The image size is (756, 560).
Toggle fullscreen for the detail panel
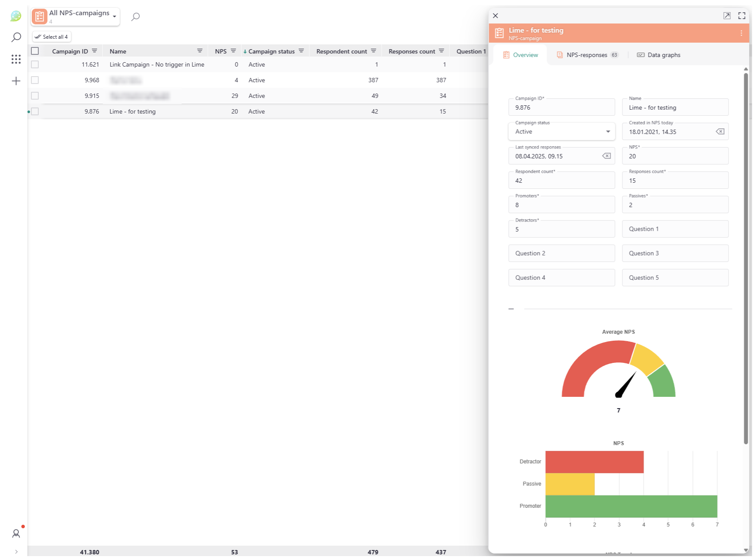(742, 16)
